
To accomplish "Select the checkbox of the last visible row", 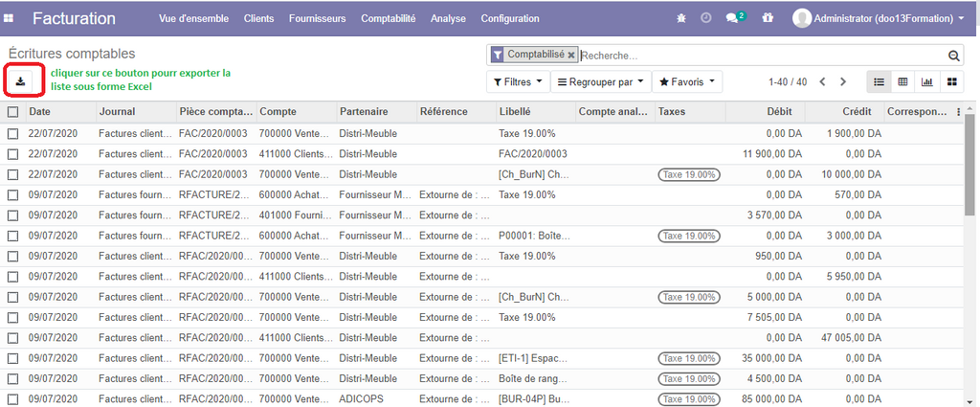I will (x=12, y=398).
